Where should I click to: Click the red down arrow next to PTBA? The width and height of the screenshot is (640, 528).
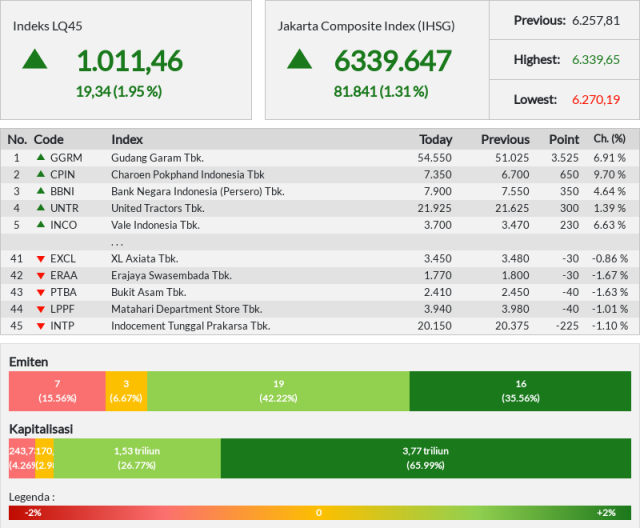point(41,293)
